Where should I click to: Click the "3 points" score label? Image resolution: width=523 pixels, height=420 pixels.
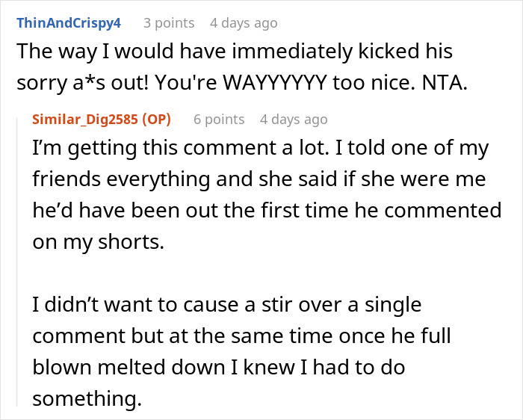pos(169,23)
